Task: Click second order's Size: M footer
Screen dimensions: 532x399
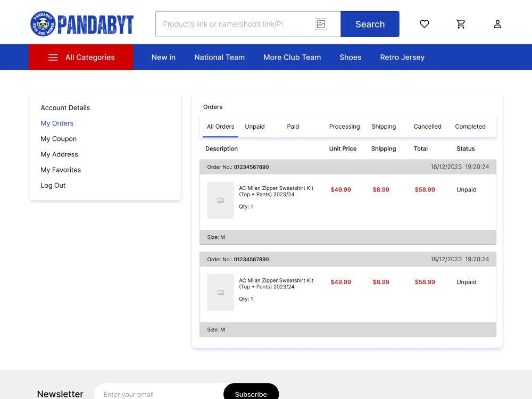Action: (348, 329)
